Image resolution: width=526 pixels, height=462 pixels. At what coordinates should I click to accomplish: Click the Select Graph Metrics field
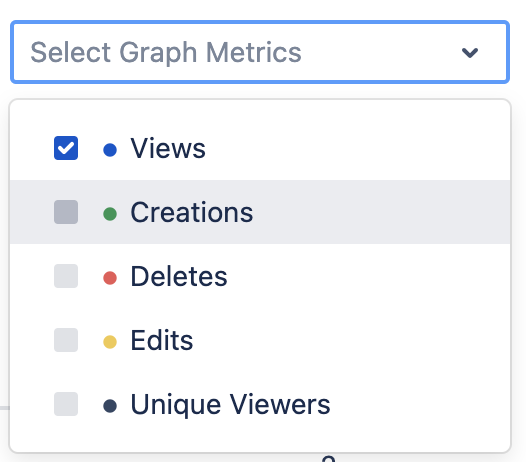(x=260, y=52)
